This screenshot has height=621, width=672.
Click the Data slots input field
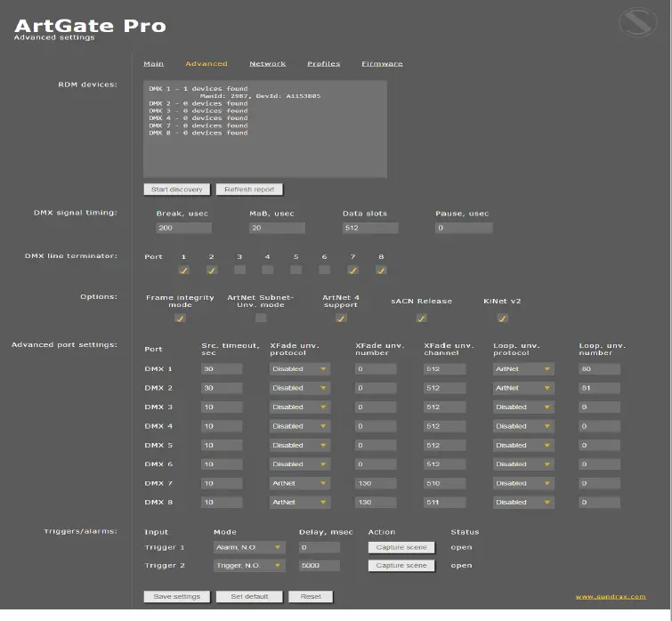point(370,228)
